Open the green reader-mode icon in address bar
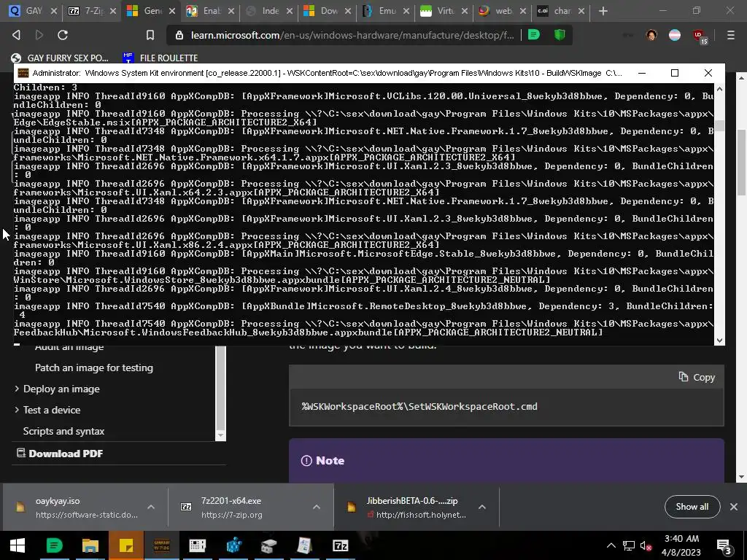Screen dimensions: 747x560 [x=534, y=35]
